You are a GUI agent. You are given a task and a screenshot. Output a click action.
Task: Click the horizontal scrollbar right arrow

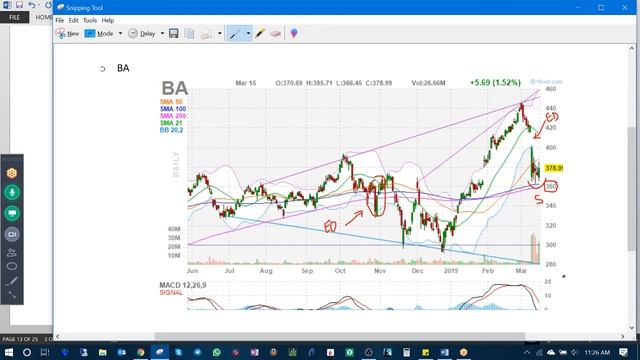[622, 336]
